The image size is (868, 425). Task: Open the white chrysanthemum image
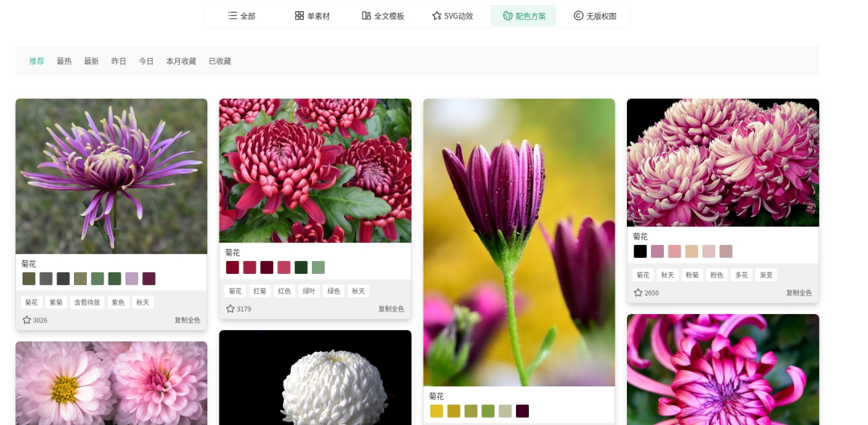(315, 378)
